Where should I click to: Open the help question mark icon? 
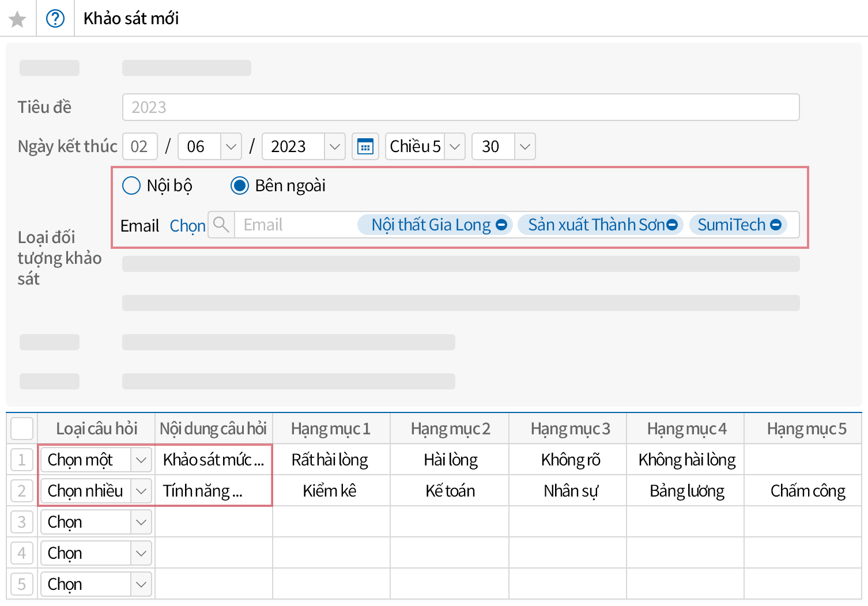click(55, 19)
